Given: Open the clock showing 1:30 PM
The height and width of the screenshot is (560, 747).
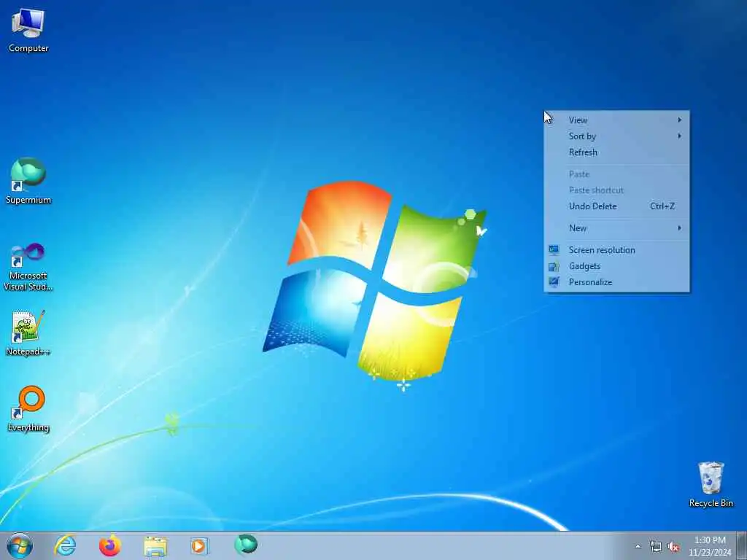Looking at the screenshot, I should 710,546.
